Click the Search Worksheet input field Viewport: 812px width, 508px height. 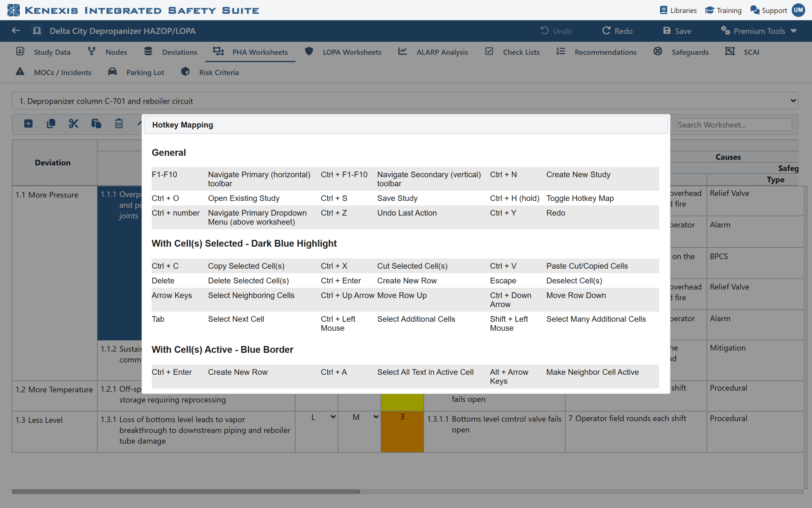click(735, 125)
